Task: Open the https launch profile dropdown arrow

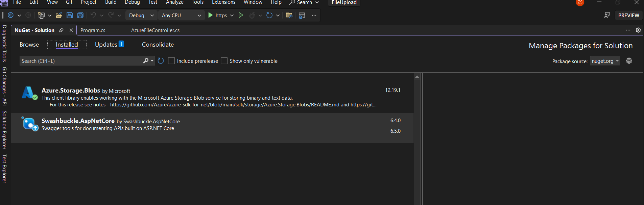Action: [232, 15]
